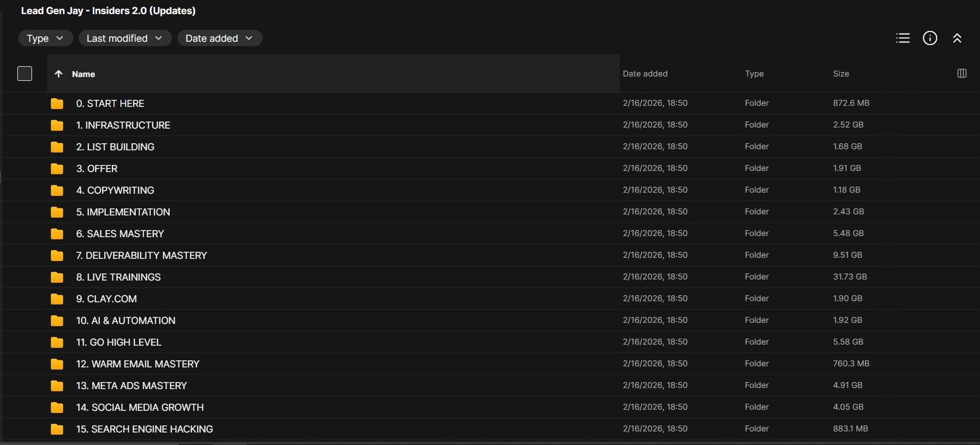Image resolution: width=980 pixels, height=445 pixels.
Task: Open column chooser icon in table header
Action: coord(962,73)
